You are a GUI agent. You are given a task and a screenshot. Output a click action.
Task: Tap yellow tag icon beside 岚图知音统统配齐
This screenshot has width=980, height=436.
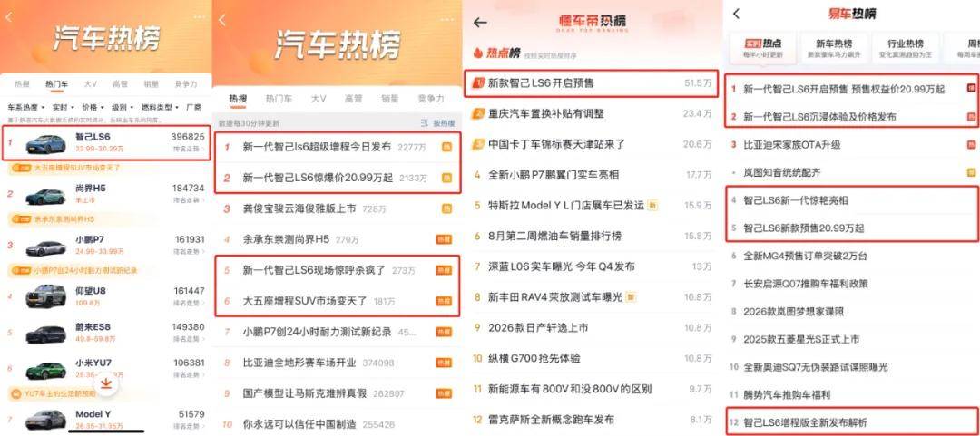(971, 171)
